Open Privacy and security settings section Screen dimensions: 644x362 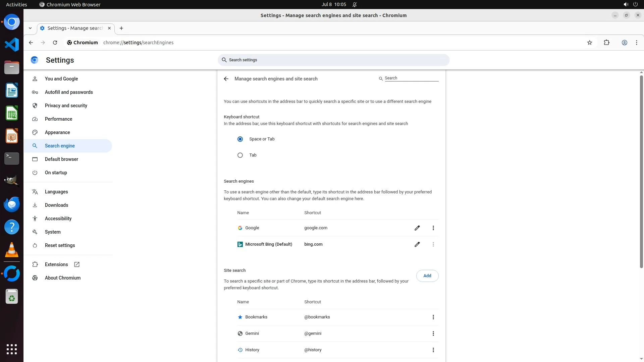66,106
